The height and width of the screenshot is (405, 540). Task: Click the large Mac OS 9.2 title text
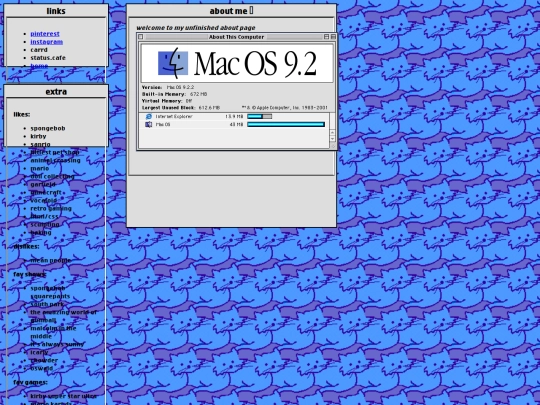coord(255,64)
